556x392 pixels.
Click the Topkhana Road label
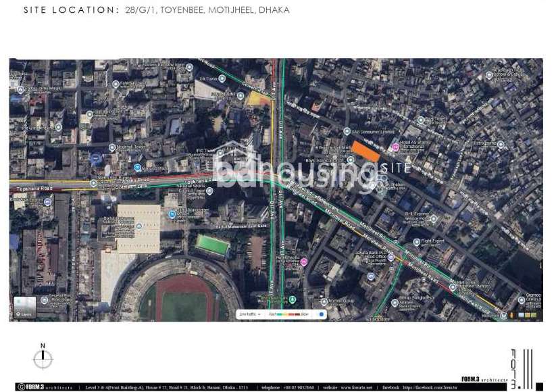click(34, 189)
